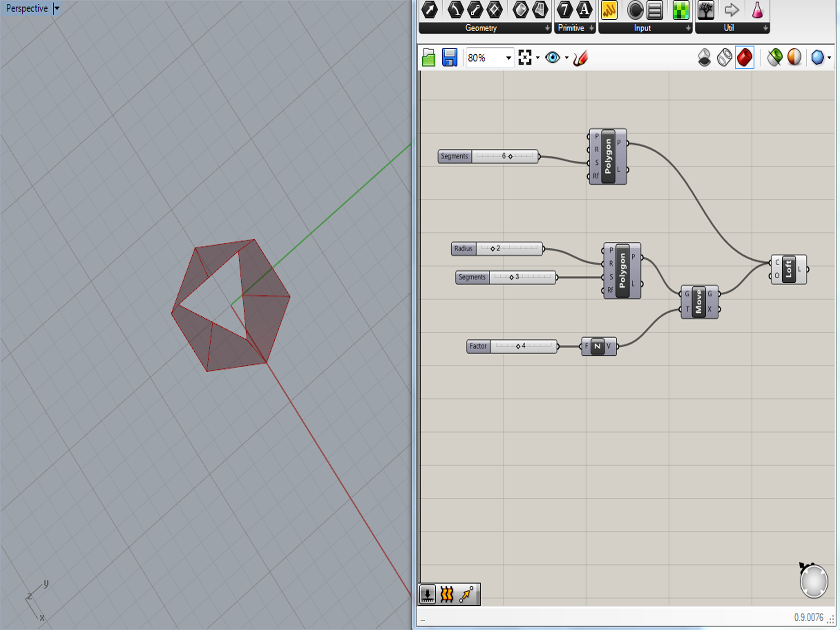Image resolution: width=840 pixels, height=630 pixels.
Task: Expand the Geometry panel plus
Action: [x=547, y=28]
